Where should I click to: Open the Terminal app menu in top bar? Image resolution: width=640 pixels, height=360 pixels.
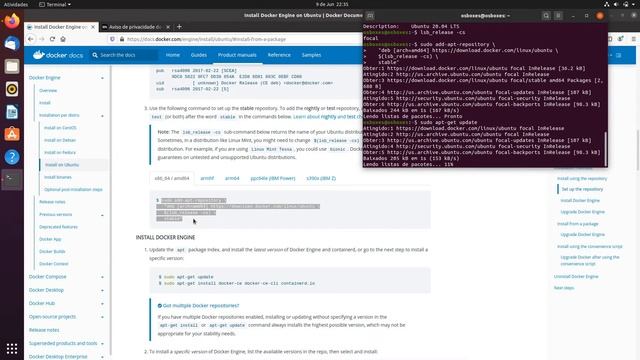click(x=55, y=4)
